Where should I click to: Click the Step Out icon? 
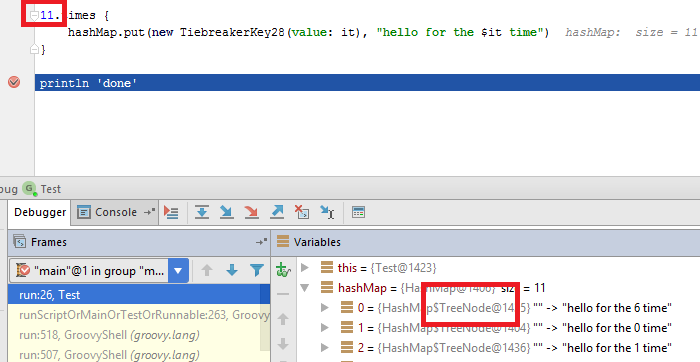277,212
